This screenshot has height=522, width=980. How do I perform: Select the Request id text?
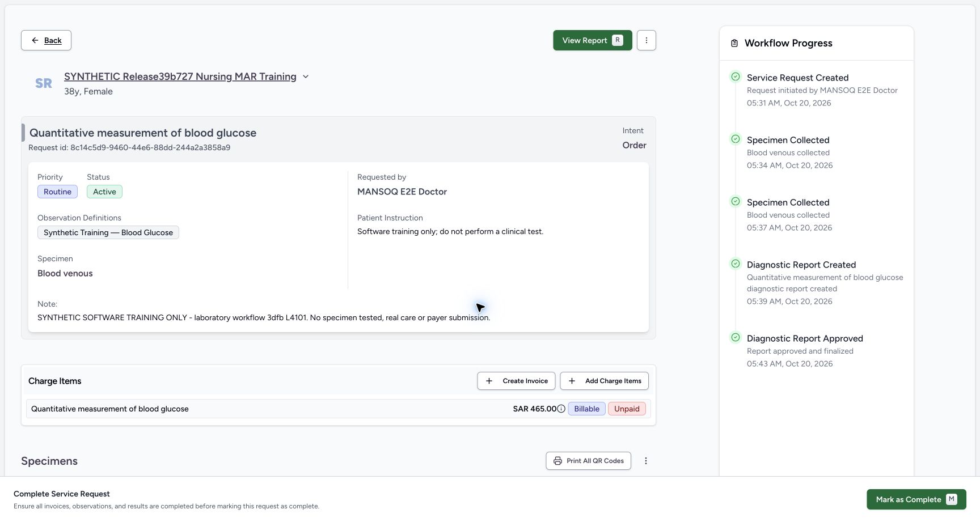(129, 147)
